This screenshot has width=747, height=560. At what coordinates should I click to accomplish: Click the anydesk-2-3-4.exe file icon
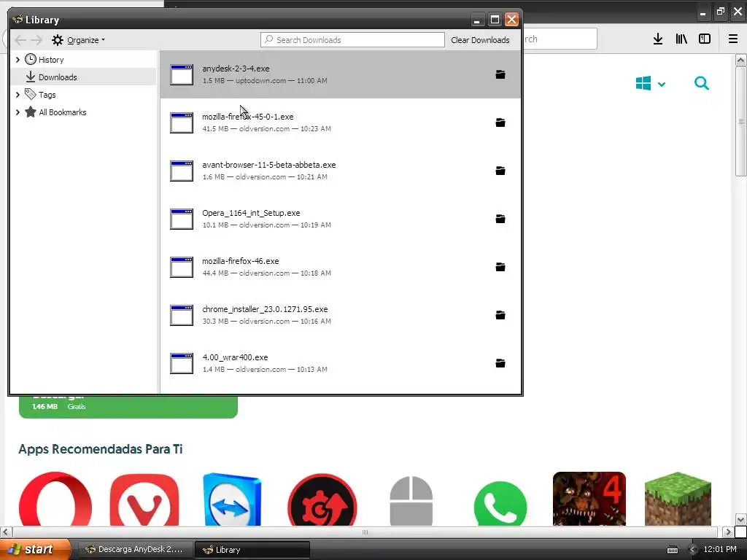[x=182, y=75]
